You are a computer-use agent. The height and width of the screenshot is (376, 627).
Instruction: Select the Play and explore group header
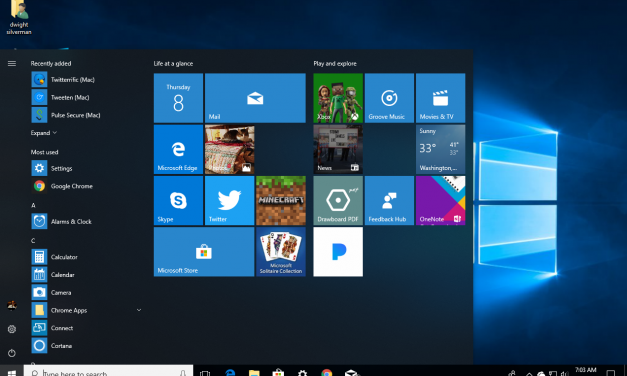335,64
